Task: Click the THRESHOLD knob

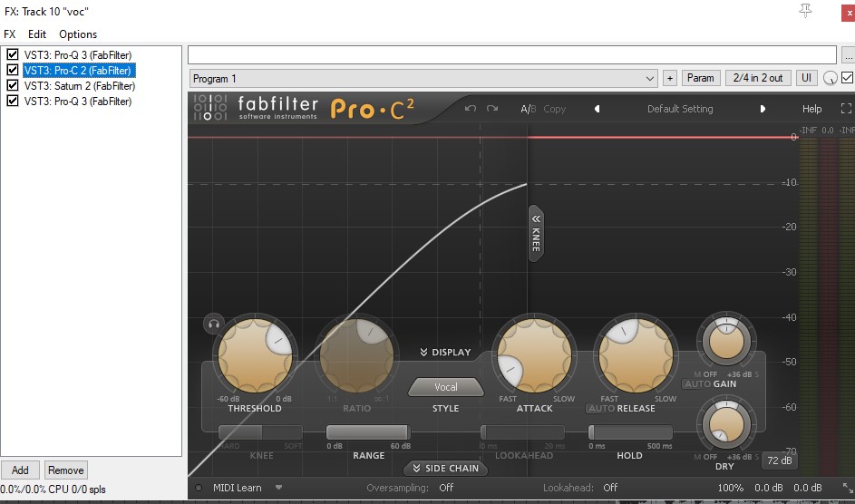Action: (255, 355)
